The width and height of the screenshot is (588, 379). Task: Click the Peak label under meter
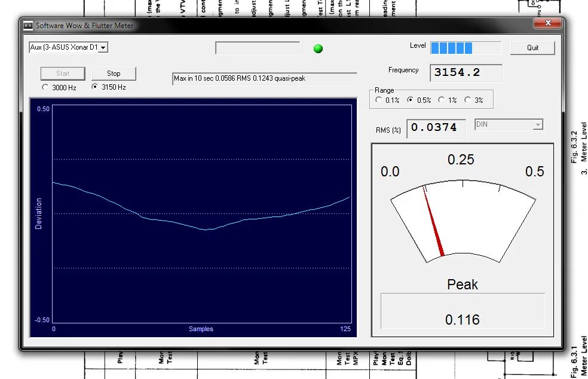[463, 285]
